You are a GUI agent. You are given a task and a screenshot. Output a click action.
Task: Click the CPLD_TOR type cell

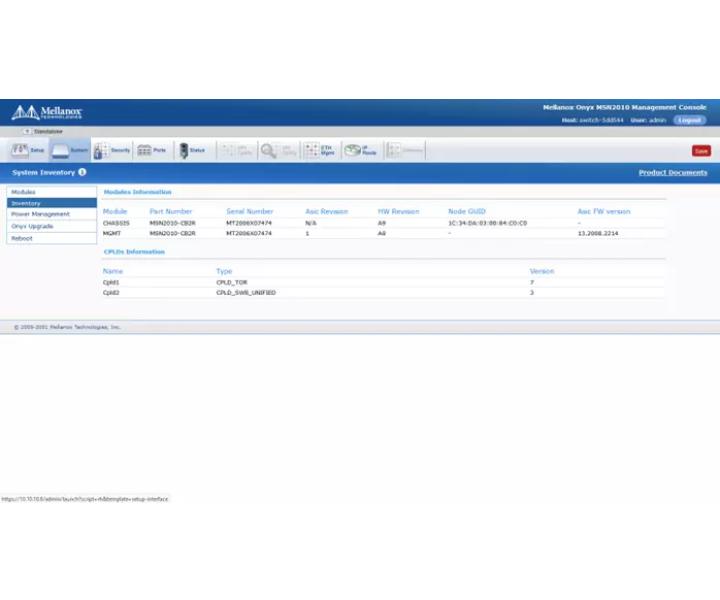[232, 282]
